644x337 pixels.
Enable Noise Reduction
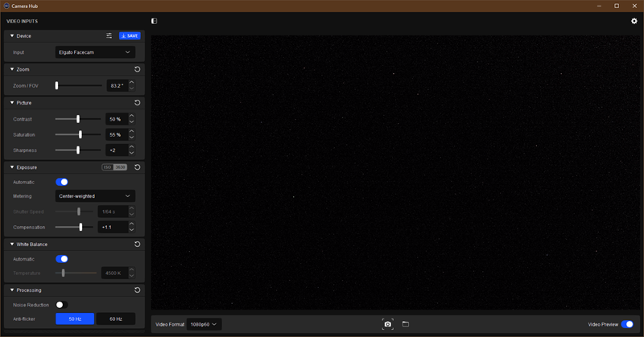[x=60, y=305]
